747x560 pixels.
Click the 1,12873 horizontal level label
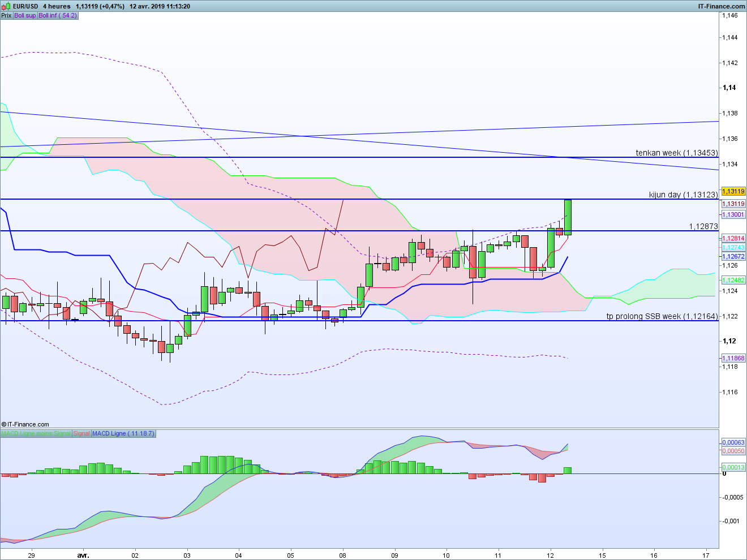click(x=703, y=226)
